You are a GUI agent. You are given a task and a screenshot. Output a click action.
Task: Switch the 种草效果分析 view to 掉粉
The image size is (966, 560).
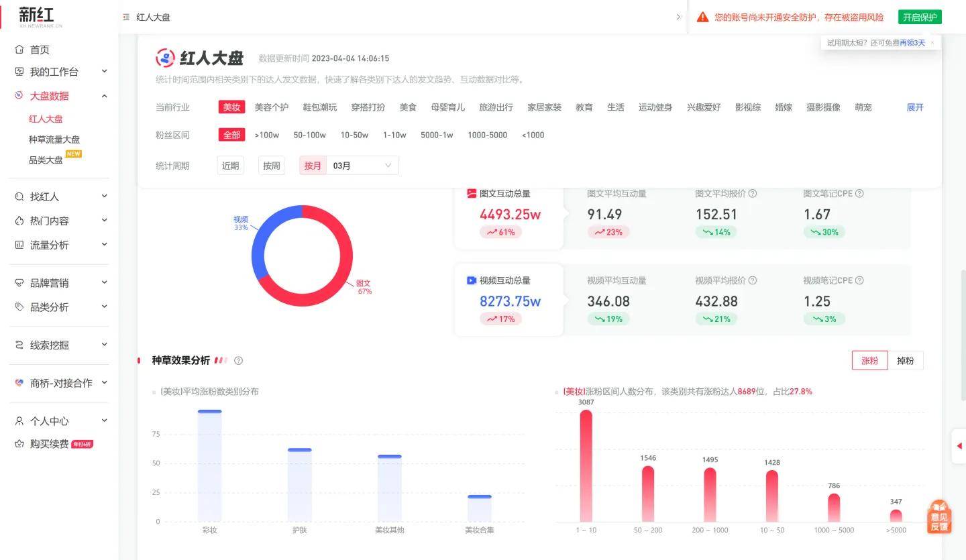(x=906, y=360)
